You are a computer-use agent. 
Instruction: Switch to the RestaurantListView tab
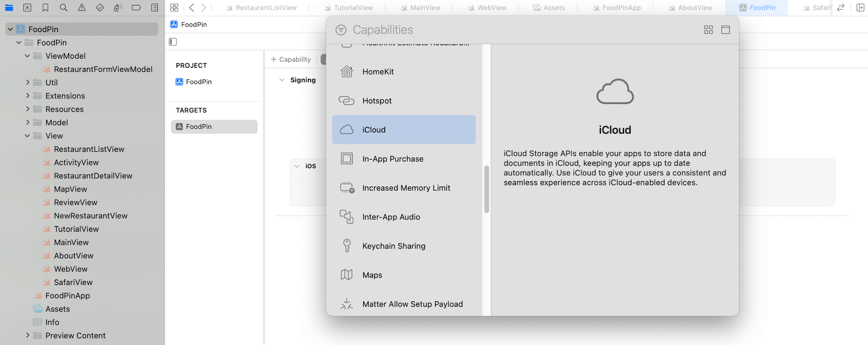(261, 8)
